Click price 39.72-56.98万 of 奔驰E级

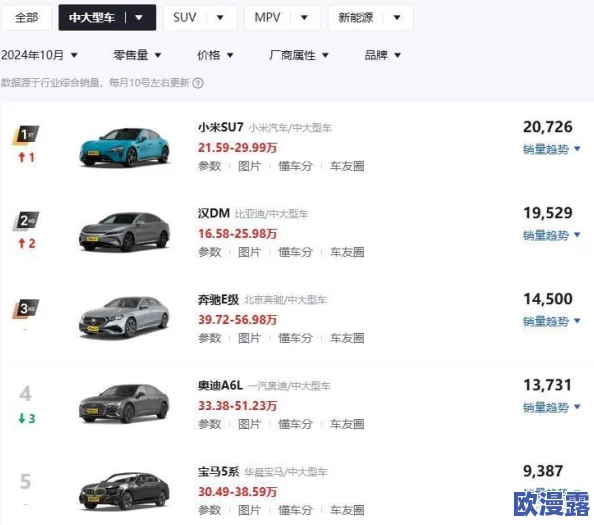click(x=238, y=319)
